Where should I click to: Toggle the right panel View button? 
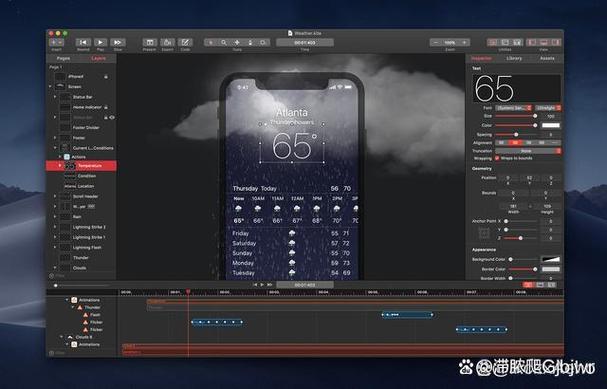coord(555,42)
